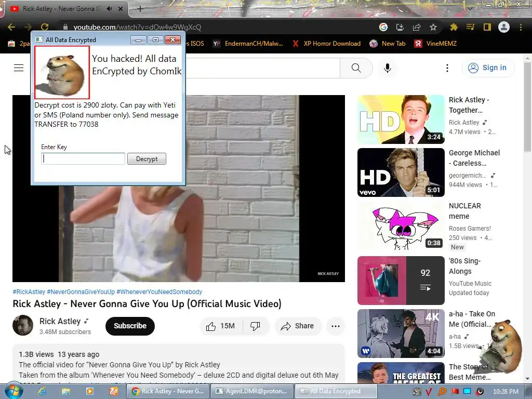Launch Internet Explorer from taskbar
The height and width of the screenshot is (399, 532).
(x=42, y=391)
